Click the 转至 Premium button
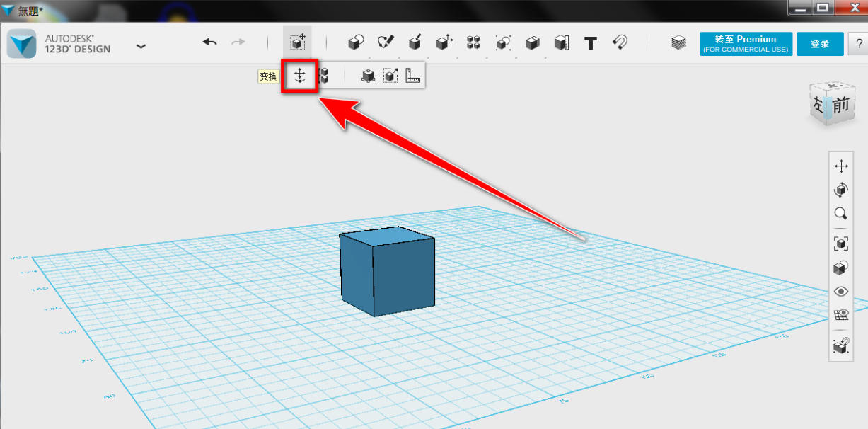 [x=746, y=44]
